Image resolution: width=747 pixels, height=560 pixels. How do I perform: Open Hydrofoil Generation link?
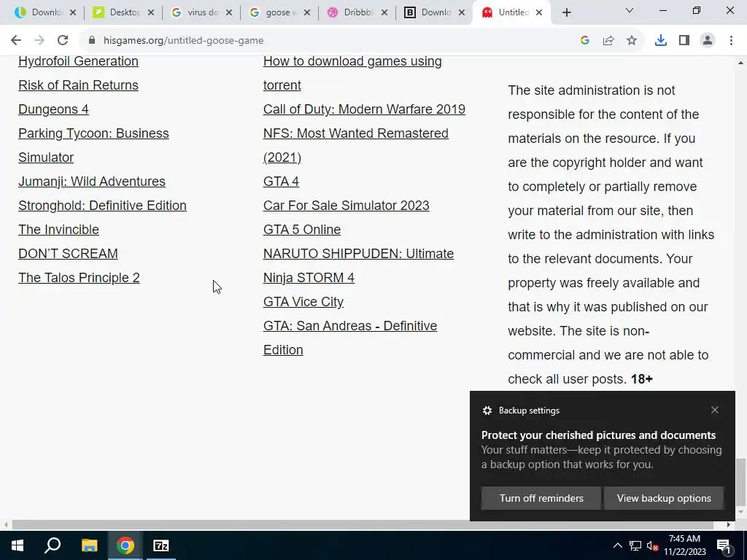click(78, 61)
